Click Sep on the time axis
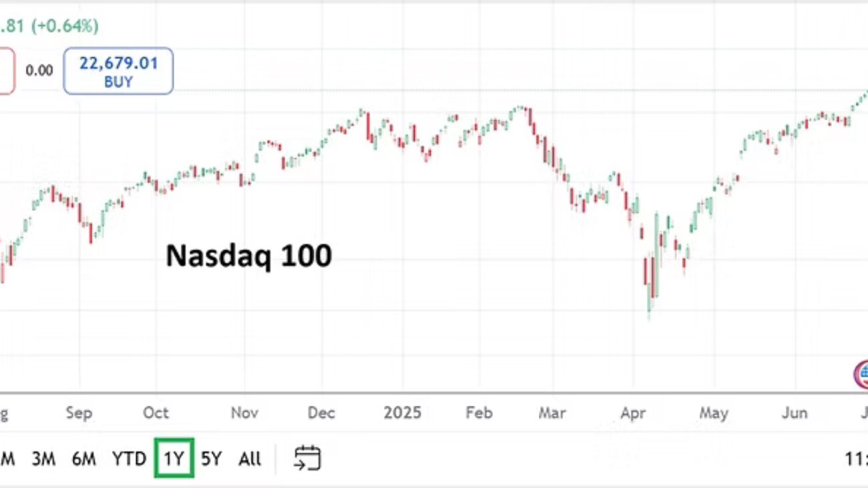 (x=79, y=413)
